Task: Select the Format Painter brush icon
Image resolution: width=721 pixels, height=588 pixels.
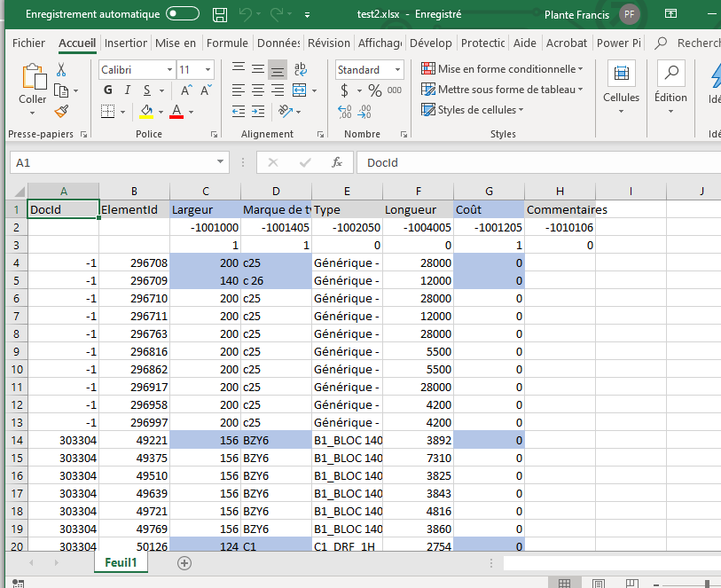Action: pos(61,111)
